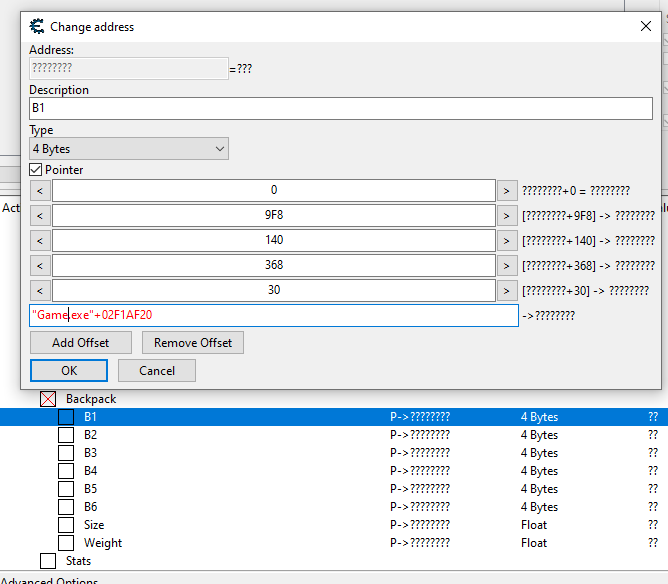The height and width of the screenshot is (584, 668).
Task: Open the Type dropdown showing 4 Bytes
Action: pyautogui.click(x=129, y=149)
